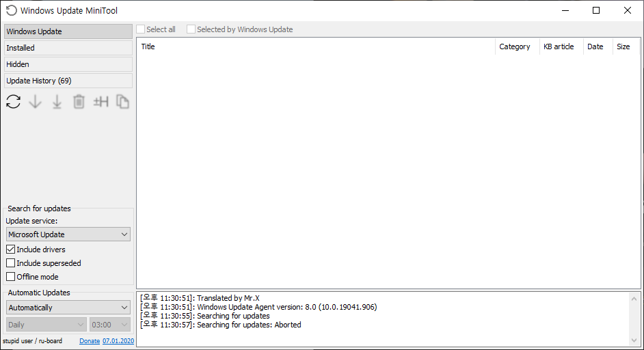Screen dimensions: 644x350
Task: Click Windows Update Agent version log line
Action: pos(258,307)
